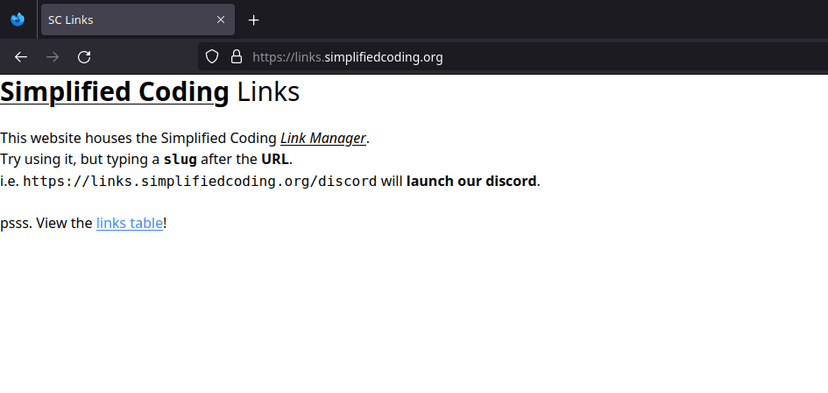The height and width of the screenshot is (393, 828).
Task: Go back with the left arrow button
Action: coord(21,57)
